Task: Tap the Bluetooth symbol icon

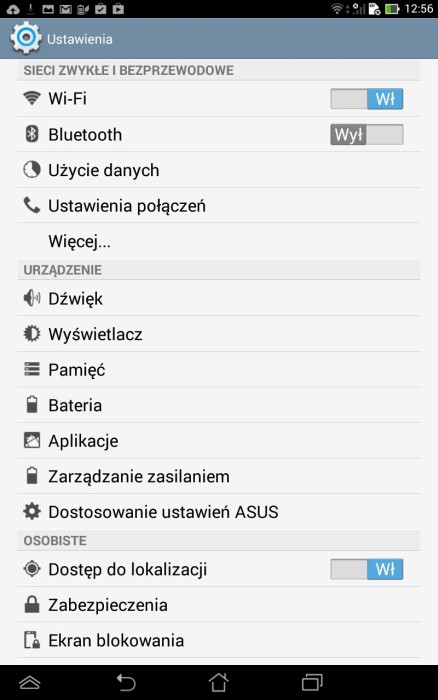Action: point(32,134)
